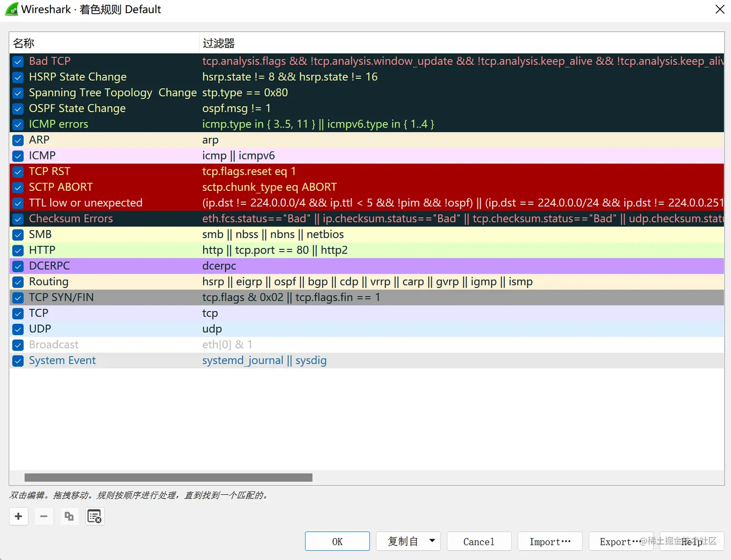Click the clear all rules icon
731x560 pixels.
coord(95,517)
